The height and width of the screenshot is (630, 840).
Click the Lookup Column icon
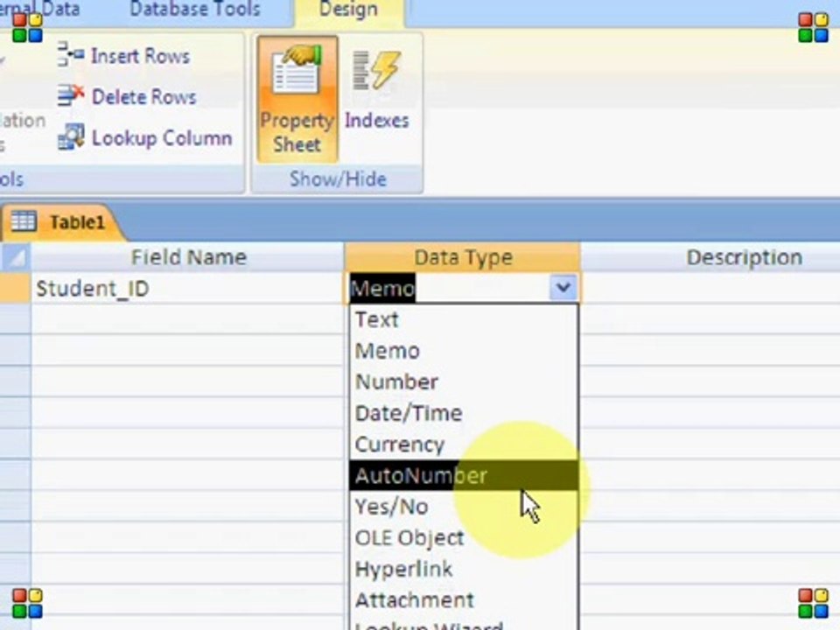(x=71, y=137)
